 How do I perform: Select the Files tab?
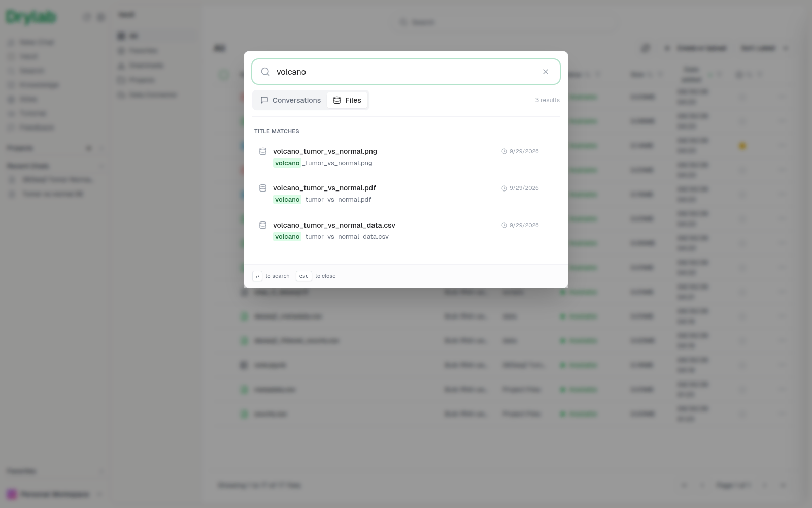(x=347, y=100)
